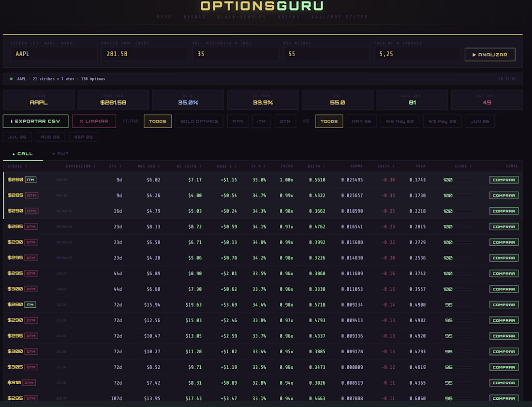The height and width of the screenshot is (407, 532).
Task: Switch to the CALL tab
Action: tap(23, 154)
